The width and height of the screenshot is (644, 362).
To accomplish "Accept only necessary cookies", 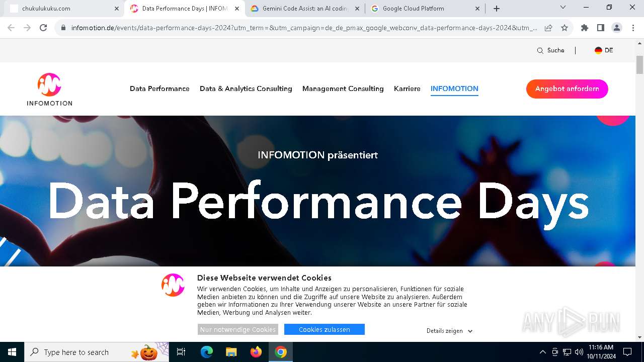I will coord(237,329).
